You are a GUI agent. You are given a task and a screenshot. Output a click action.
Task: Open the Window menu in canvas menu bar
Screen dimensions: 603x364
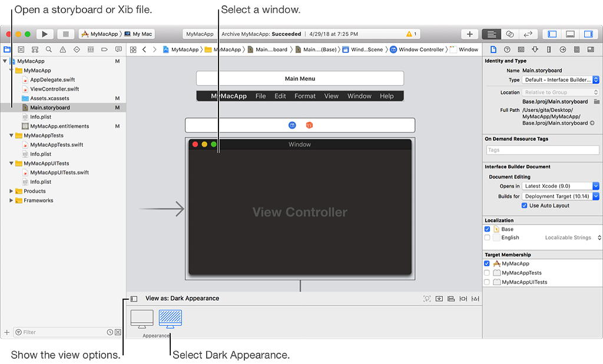[359, 96]
